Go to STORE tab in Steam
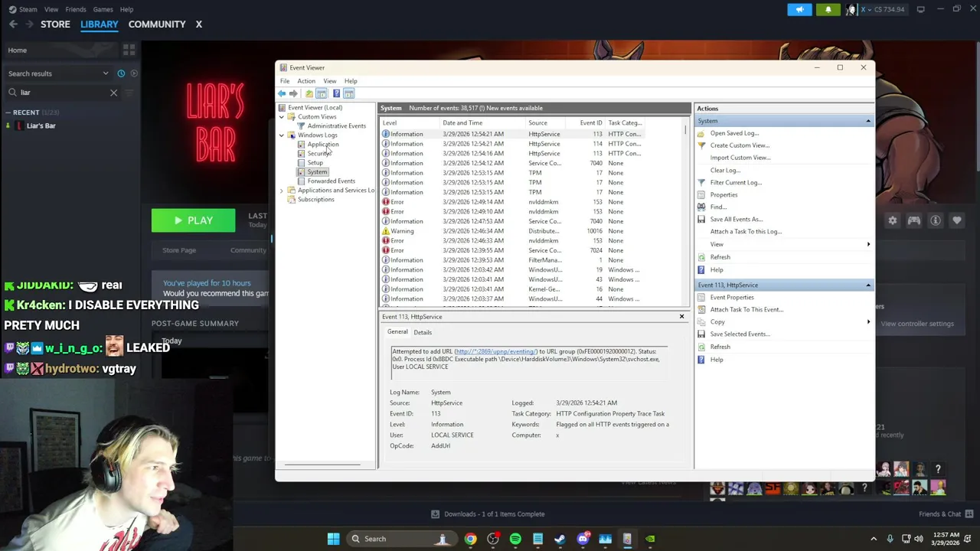 coord(55,24)
